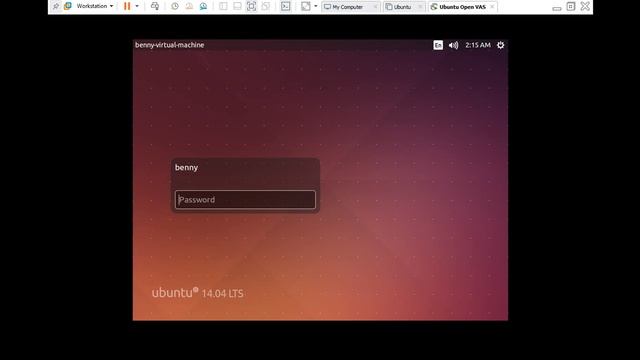Screen dimensions: 640x360
Task: Close the Ubuntu Open VAS tab
Action: coord(492,7)
